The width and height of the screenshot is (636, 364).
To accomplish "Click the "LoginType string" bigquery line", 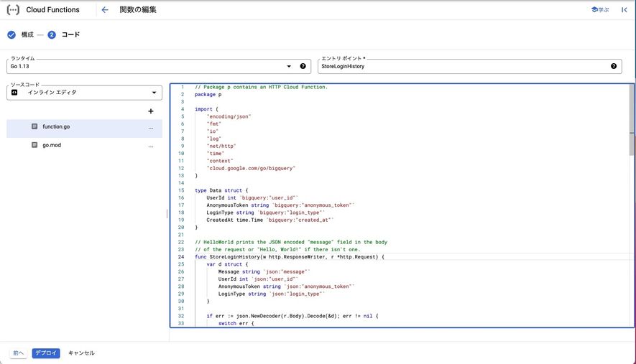I will click(266, 213).
